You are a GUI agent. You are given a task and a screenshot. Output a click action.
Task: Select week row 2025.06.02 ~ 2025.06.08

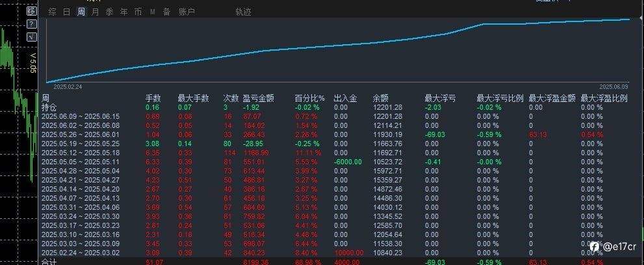pos(81,125)
